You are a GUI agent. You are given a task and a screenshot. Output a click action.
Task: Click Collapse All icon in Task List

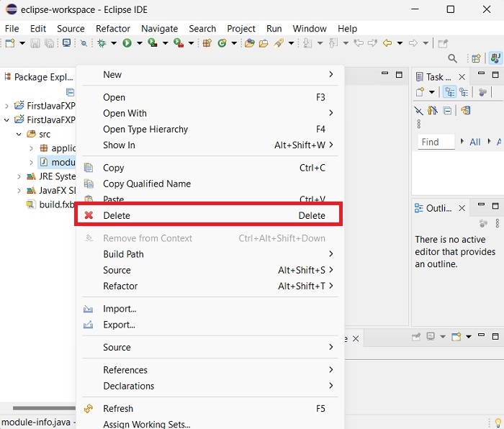tap(447, 111)
